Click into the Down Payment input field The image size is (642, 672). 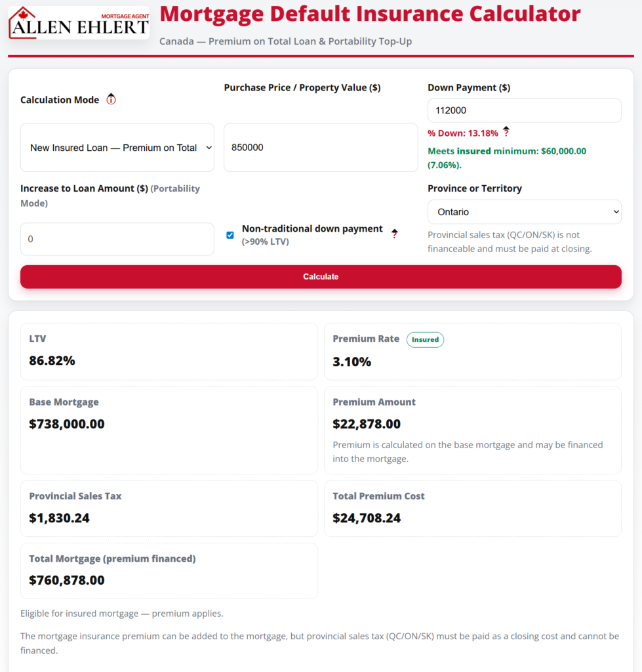pos(524,110)
